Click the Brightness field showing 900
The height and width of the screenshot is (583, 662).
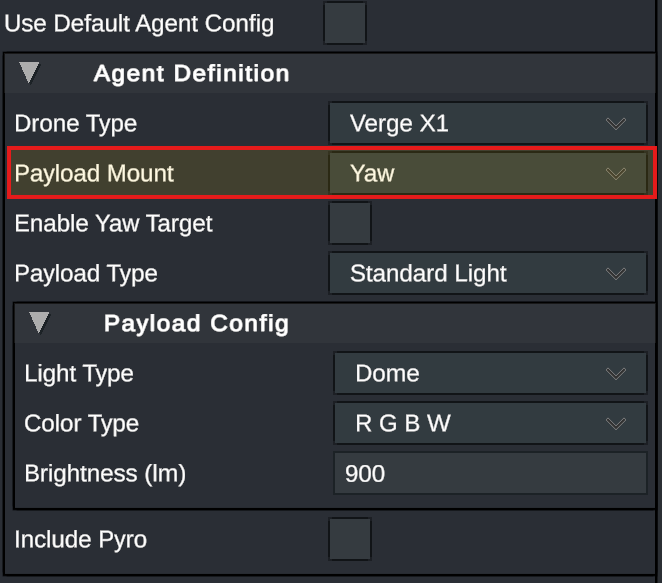coord(490,473)
